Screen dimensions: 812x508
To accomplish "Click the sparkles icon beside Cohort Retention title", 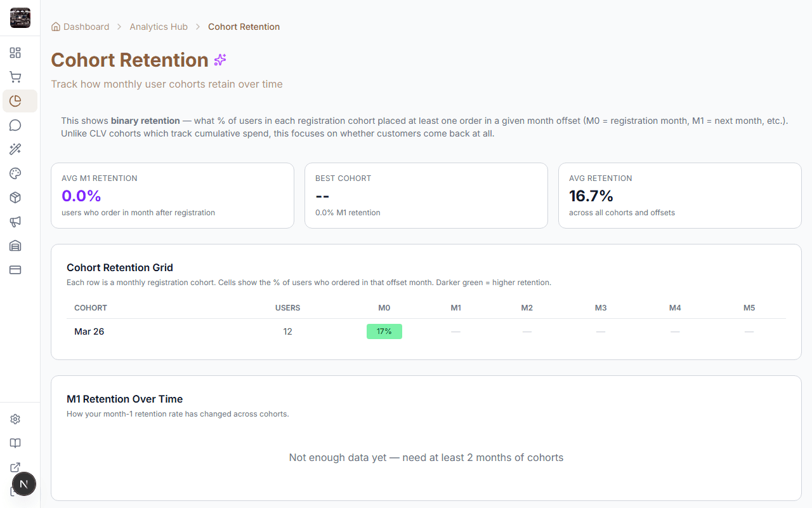I will (x=220, y=60).
